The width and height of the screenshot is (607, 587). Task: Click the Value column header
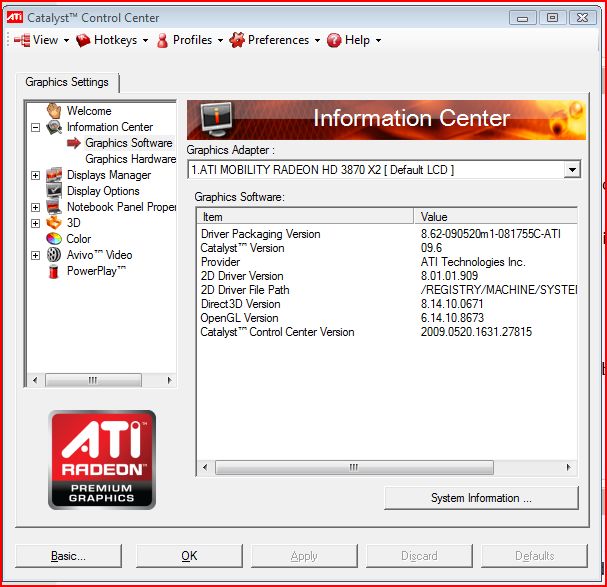point(496,216)
